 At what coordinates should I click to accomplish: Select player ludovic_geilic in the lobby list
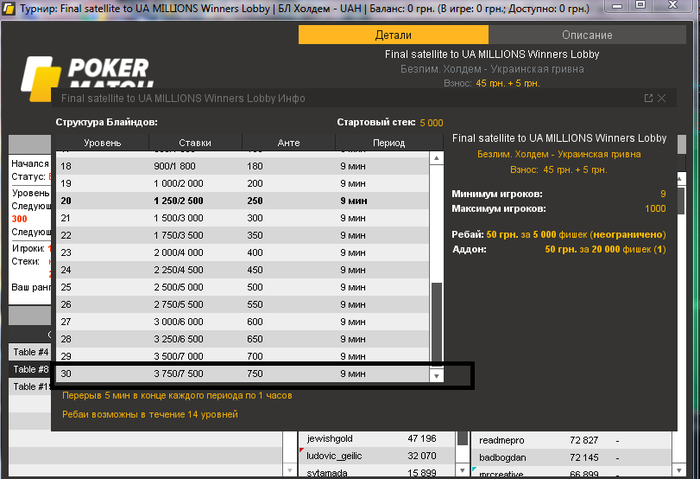[376, 456]
